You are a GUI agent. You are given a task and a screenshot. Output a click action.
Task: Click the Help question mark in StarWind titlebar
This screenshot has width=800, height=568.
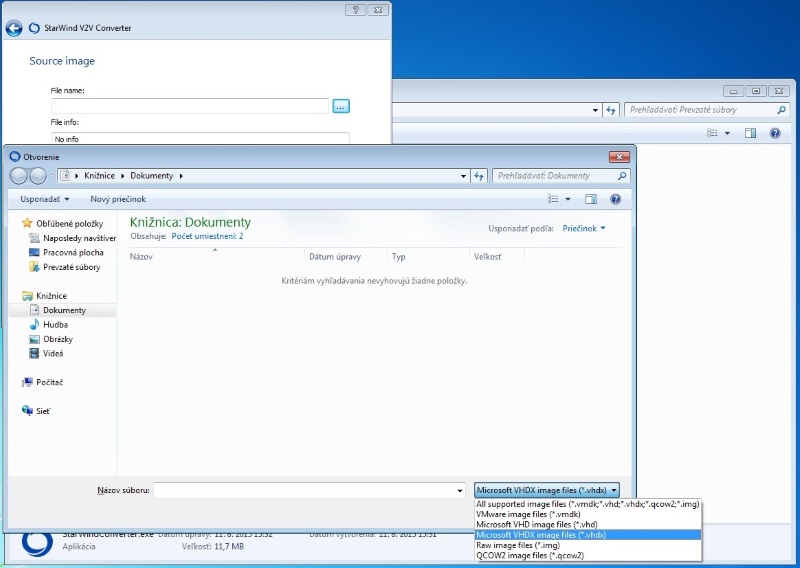[x=356, y=10]
